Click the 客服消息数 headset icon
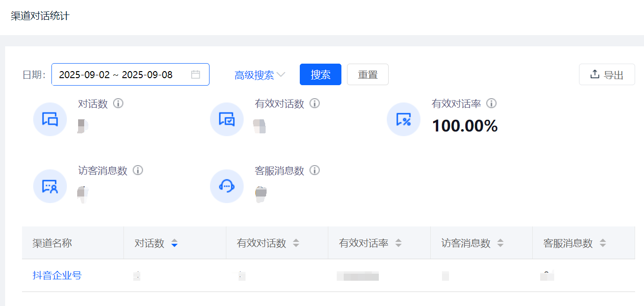Viewport: 644px width, 306px height. pos(227,186)
